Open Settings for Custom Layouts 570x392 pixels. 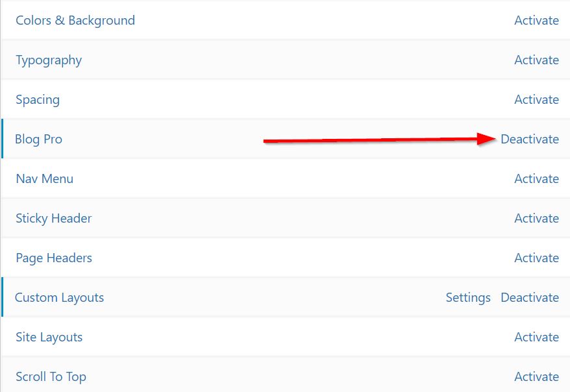(x=467, y=297)
